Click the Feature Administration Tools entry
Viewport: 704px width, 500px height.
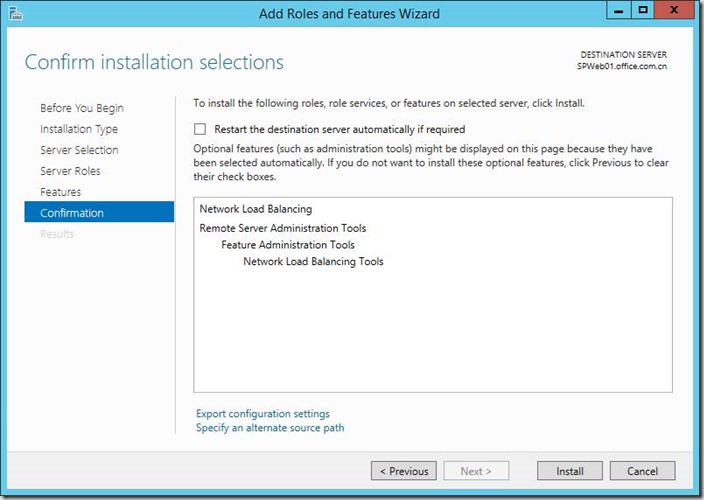[288, 245]
